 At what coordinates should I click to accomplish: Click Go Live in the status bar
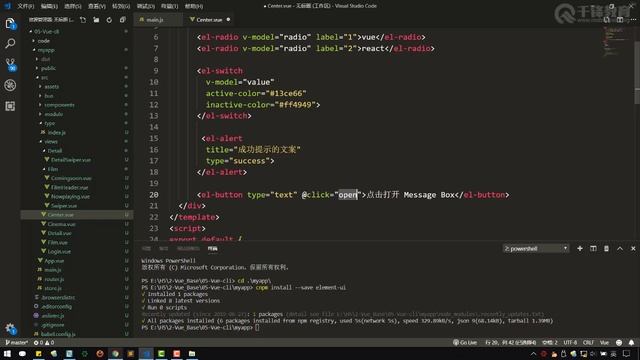(x=465, y=342)
